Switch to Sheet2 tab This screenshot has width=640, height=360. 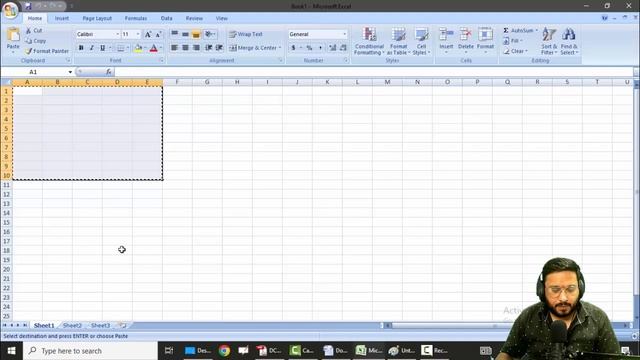tap(72, 325)
